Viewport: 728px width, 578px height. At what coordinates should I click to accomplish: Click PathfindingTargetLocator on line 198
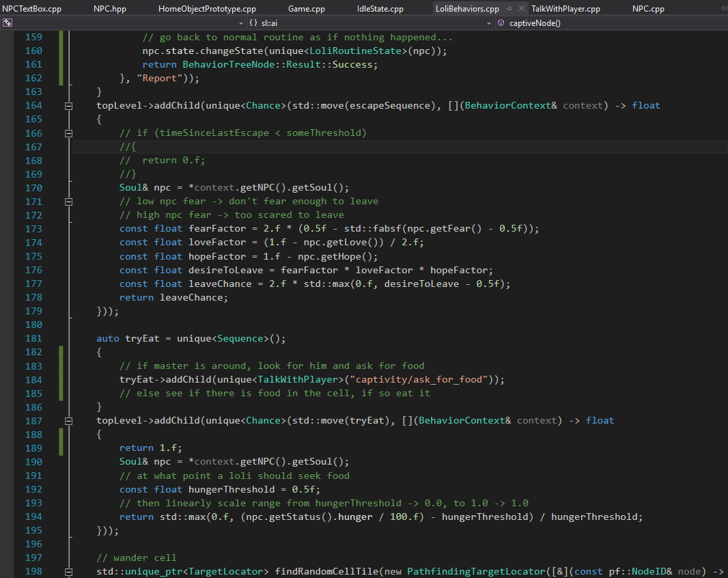[x=476, y=572]
